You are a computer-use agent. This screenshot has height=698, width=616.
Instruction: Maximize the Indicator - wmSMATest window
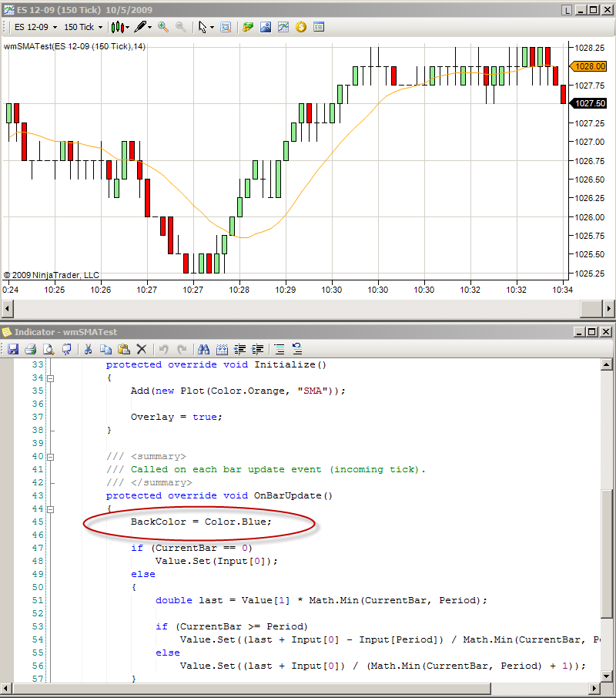click(x=592, y=332)
